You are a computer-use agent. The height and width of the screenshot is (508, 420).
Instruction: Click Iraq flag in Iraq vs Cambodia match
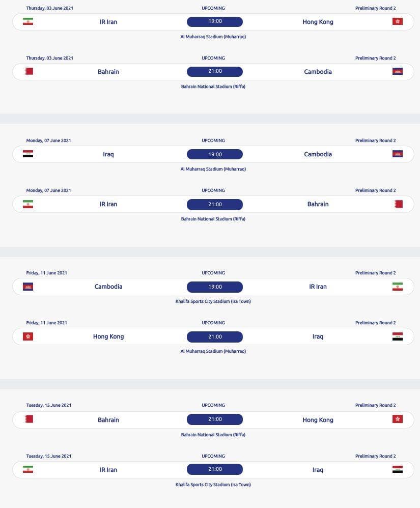[x=28, y=154]
